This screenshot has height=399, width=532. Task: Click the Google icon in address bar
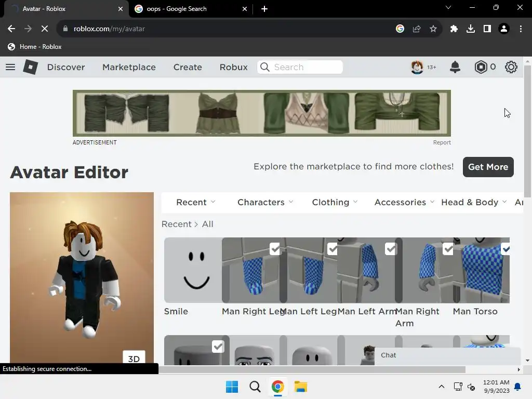(x=400, y=29)
